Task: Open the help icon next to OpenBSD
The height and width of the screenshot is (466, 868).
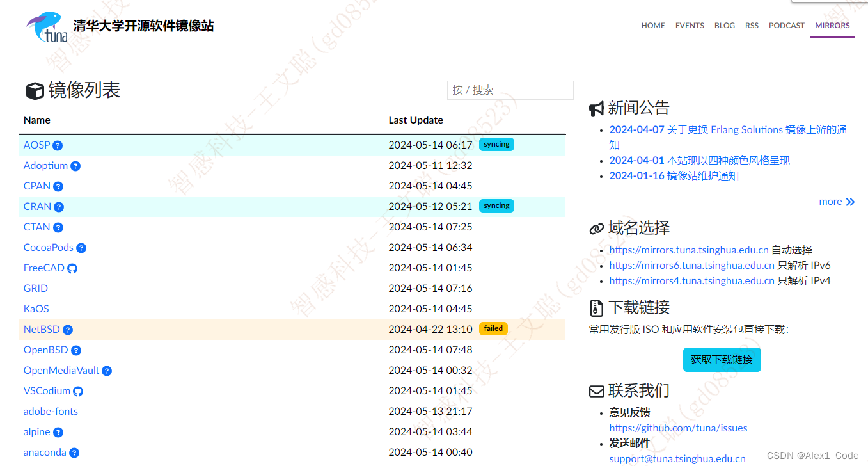Action: tap(76, 350)
